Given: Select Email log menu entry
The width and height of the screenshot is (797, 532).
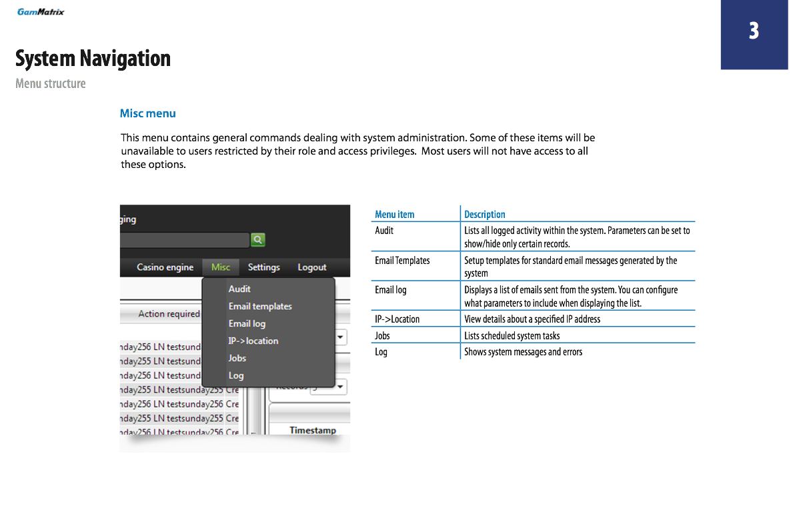Looking at the screenshot, I should [247, 324].
